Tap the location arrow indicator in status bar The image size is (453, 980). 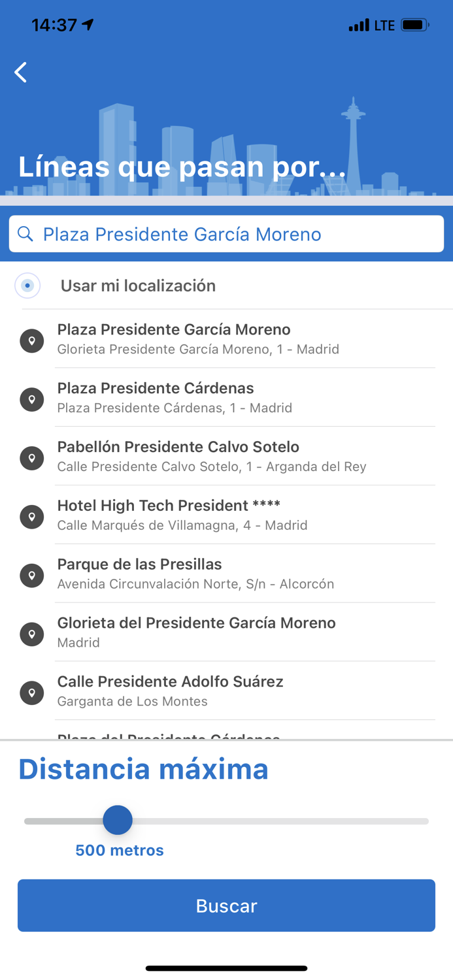click(88, 24)
